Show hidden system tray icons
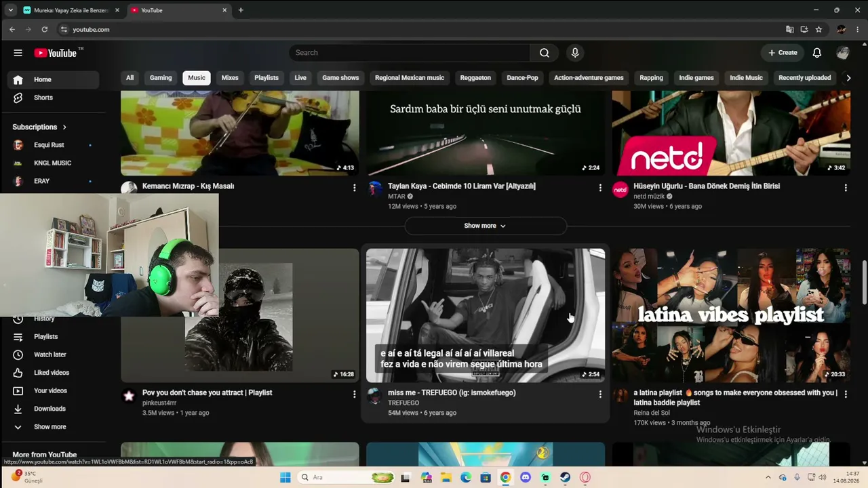The image size is (868, 488). coord(768,477)
